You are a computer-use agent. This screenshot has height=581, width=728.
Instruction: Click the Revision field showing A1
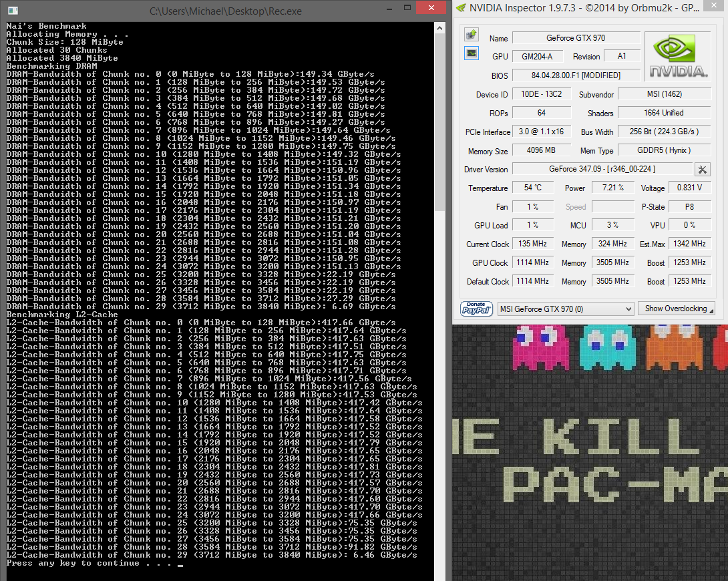pyautogui.click(x=622, y=57)
